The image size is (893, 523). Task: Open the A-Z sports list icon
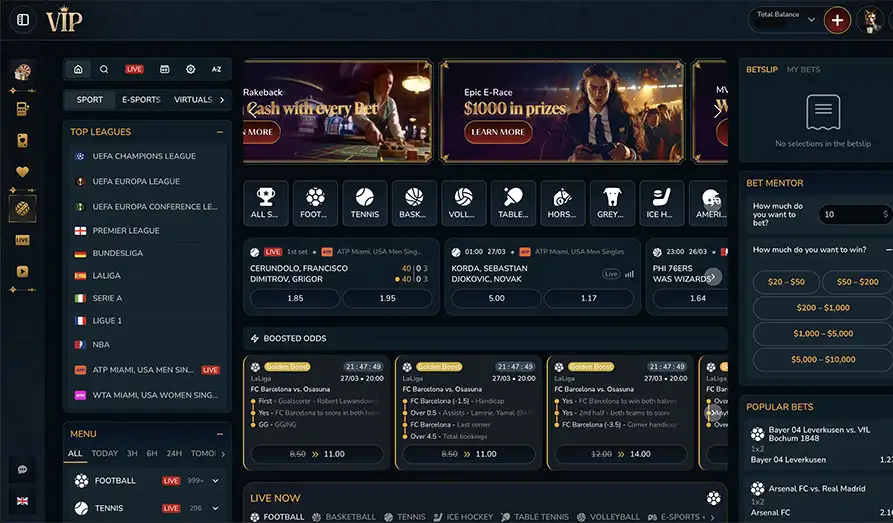point(216,69)
